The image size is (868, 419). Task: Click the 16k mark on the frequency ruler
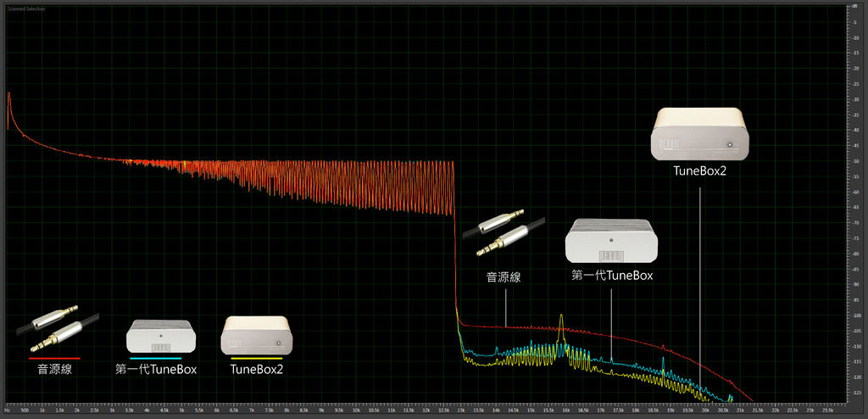pyautogui.click(x=565, y=411)
